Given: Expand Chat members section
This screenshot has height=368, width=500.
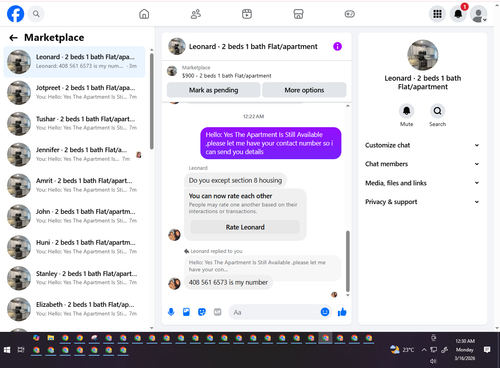Looking at the screenshot, I should click(422, 164).
